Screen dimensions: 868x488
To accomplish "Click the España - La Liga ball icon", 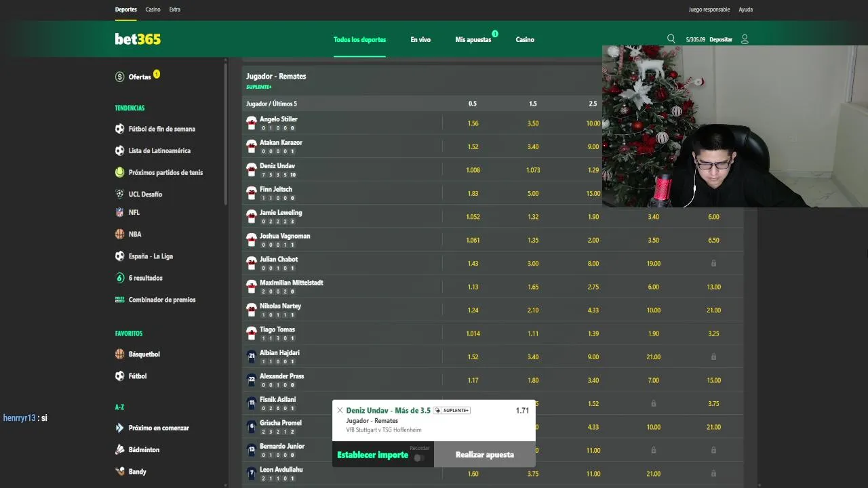I will click(120, 256).
